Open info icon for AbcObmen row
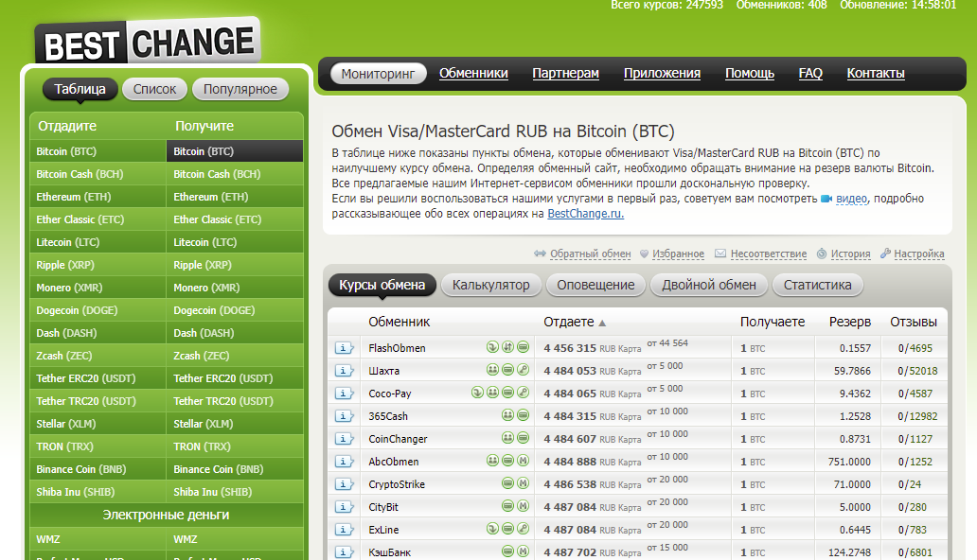Screen dimensions: 977x560 pos(344,462)
